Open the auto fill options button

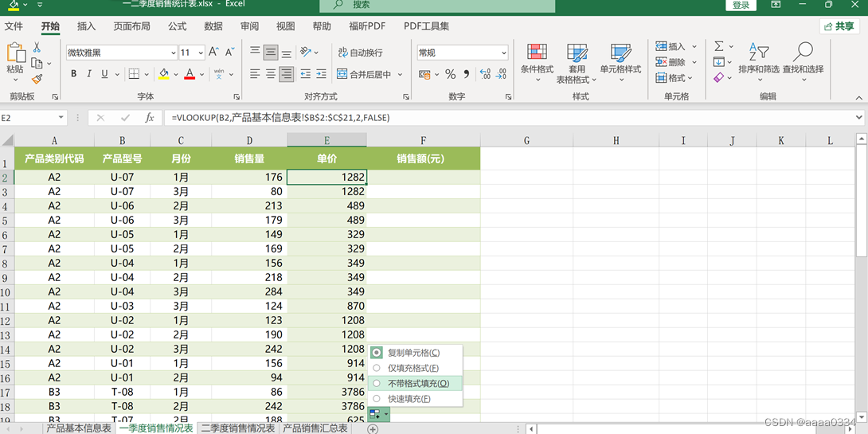(378, 414)
